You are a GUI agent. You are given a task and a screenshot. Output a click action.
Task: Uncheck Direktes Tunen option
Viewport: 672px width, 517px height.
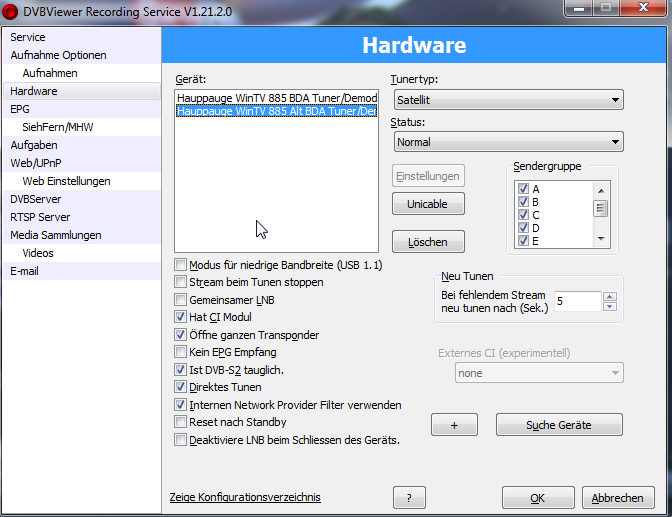click(x=181, y=387)
